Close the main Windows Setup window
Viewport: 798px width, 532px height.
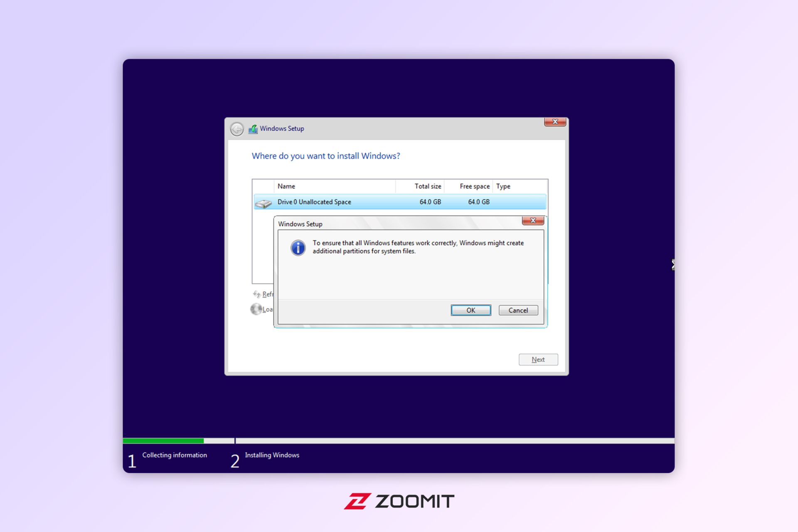pos(555,122)
